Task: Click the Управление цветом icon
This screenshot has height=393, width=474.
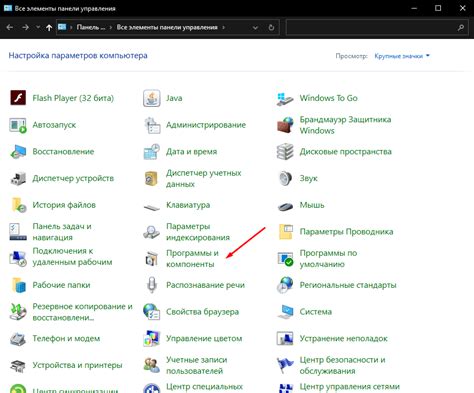Action: point(152,339)
